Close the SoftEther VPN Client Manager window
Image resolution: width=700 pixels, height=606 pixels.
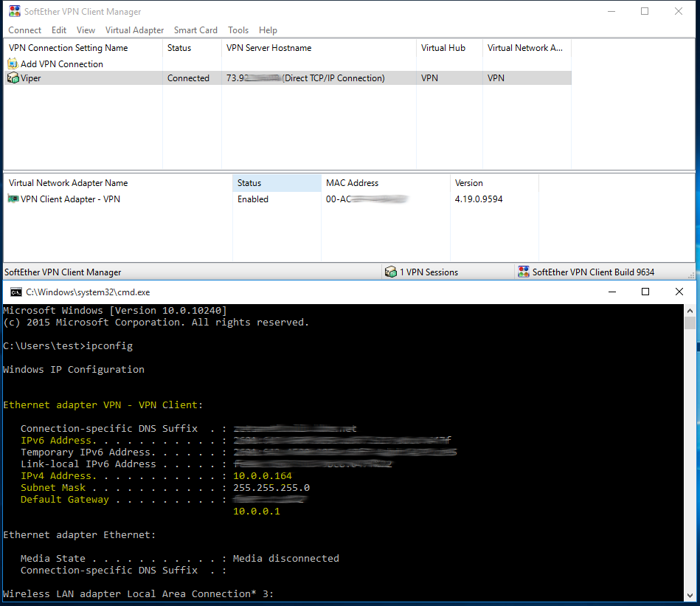point(679,11)
